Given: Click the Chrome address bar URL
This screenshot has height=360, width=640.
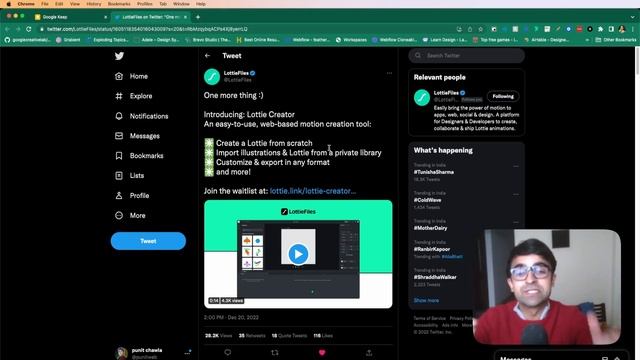Looking at the screenshot, I should [x=147, y=29].
